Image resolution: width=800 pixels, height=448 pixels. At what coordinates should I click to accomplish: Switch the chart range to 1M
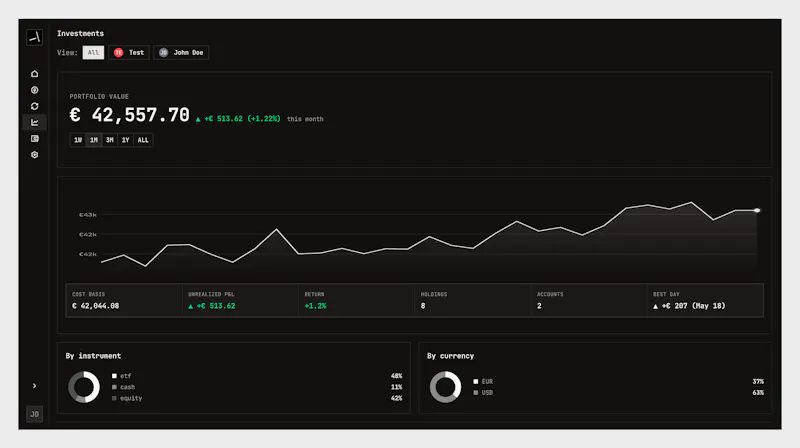click(x=93, y=140)
